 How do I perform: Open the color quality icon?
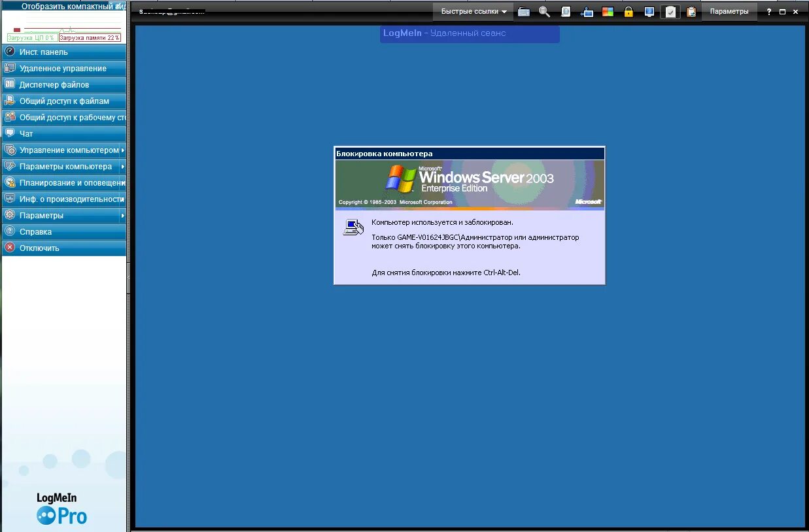[x=608, y=12]
